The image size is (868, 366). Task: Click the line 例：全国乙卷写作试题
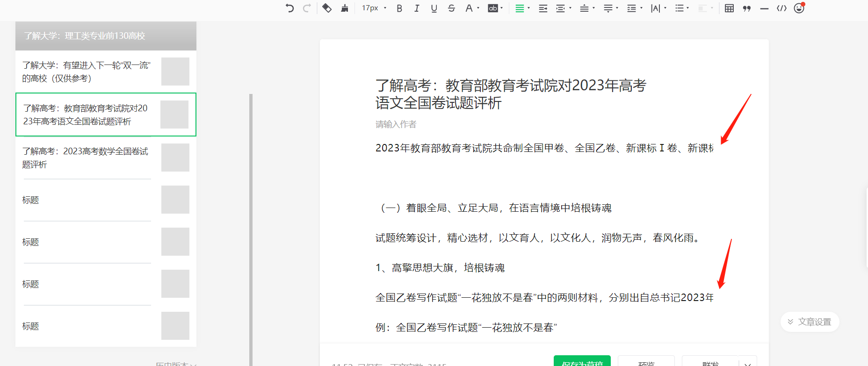pos(466,328)
